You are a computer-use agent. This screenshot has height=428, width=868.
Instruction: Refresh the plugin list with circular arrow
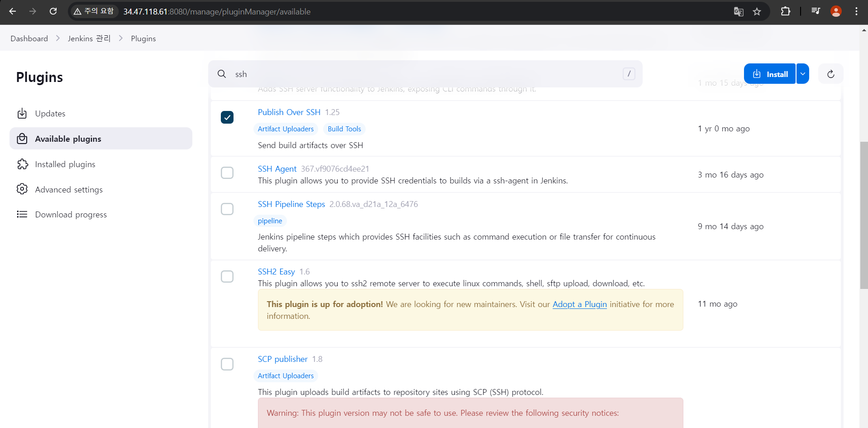pyautogui.click(x=831, y=74)
